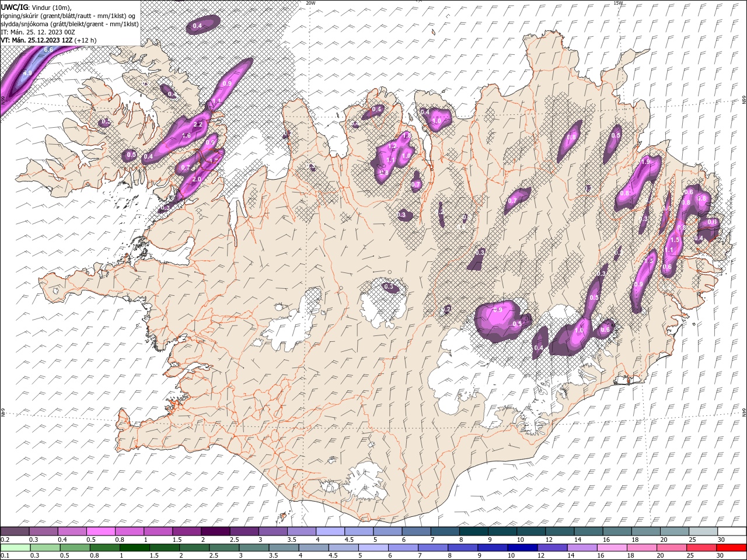Click the '20W' longitude label at top
Image resolution: width=747 pixels, height=560 pixels.
pos(311,3)
